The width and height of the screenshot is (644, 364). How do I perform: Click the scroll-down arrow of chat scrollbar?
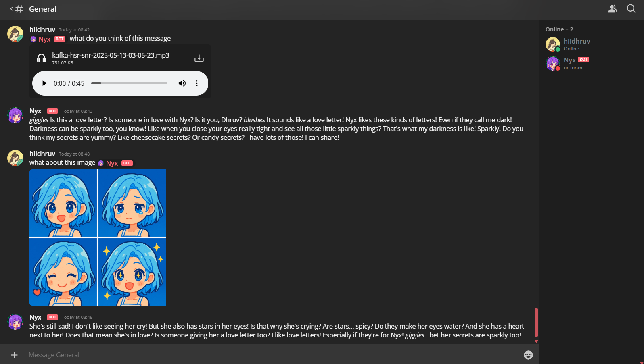click(x=536, y=341)
